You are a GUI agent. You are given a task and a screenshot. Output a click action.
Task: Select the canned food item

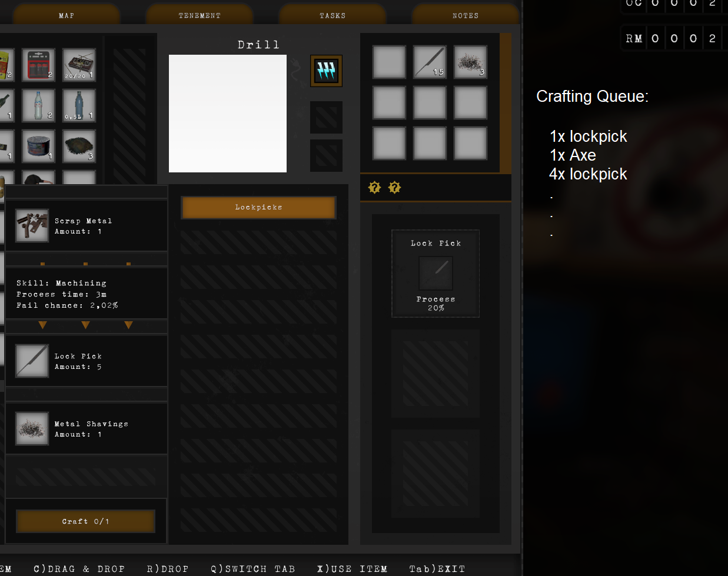(x=38, y=147)
